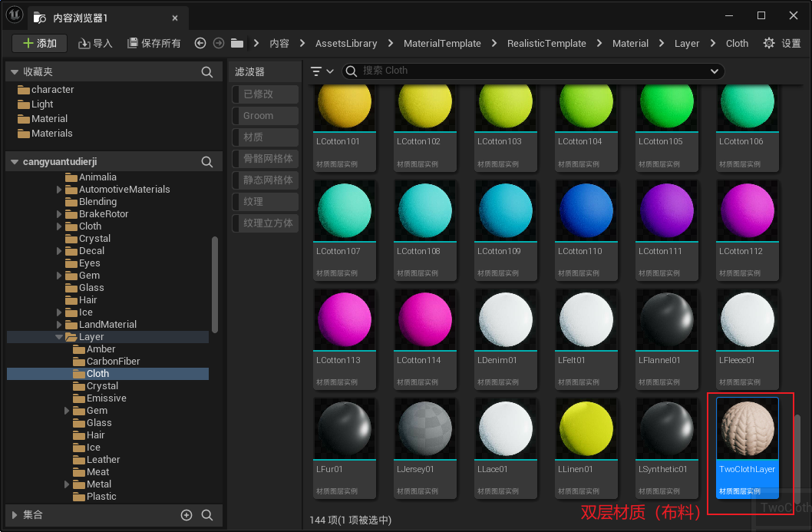This screenshot has height=532, width=812.
Task: Open the search box dropdown chevron
Action: 715,71
